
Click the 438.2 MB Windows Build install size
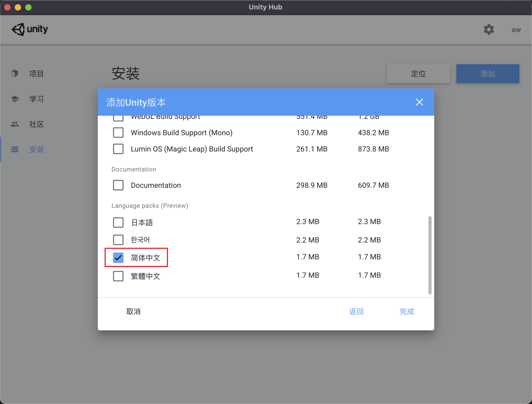373,133
